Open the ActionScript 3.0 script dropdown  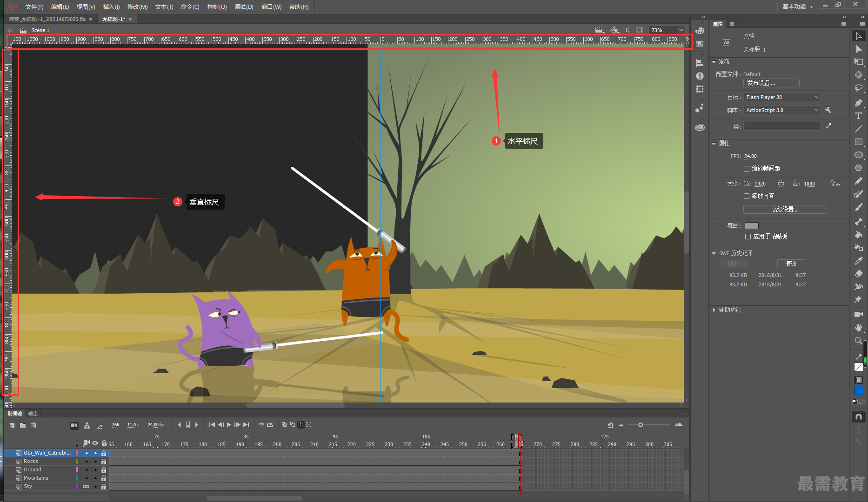781,110
